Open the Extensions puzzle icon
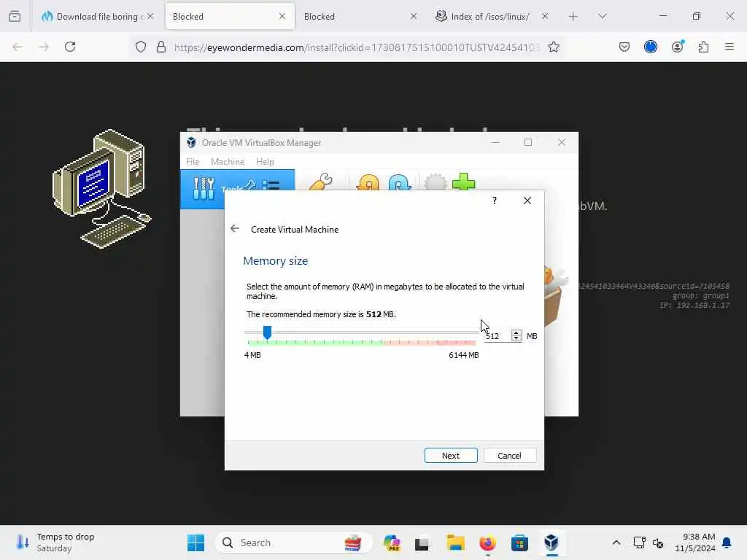The height and width of the screenshot is (560, 747). (x=704, y=47)
